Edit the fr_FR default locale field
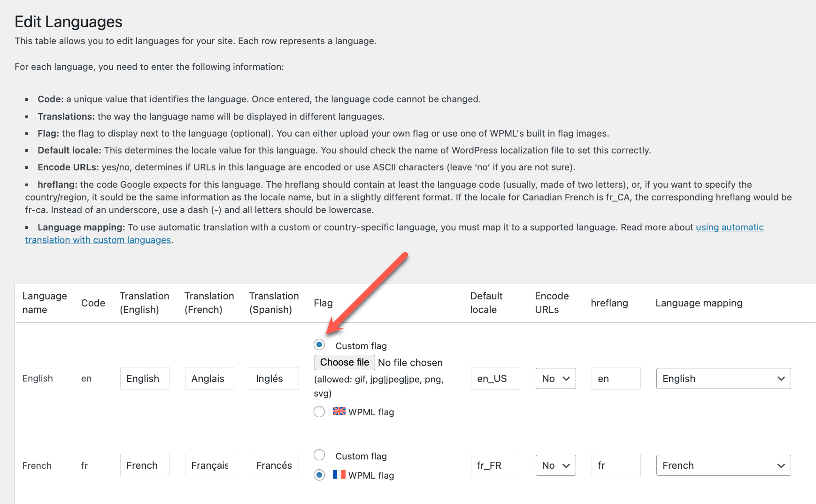Image resolution: width=816 pixels, height=504 pixels. (495, 465)
